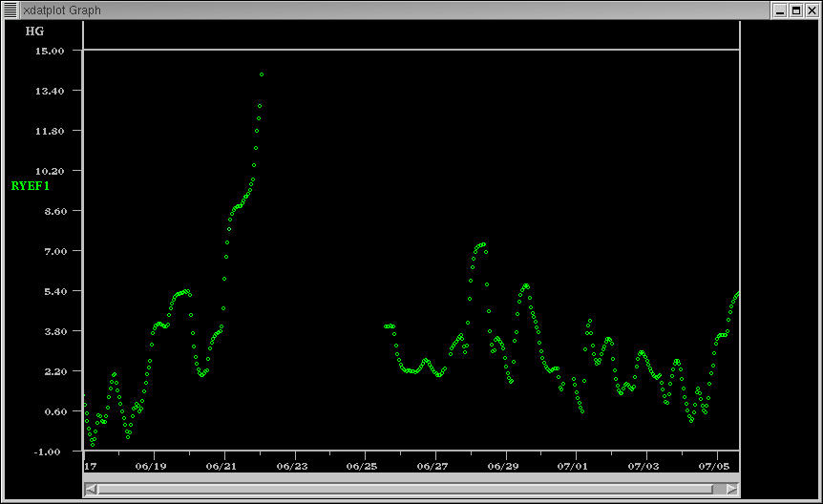Click the 0.60 y-axis value
The image size is (823, 504).
pyautogui.click(x=55, y=411)
